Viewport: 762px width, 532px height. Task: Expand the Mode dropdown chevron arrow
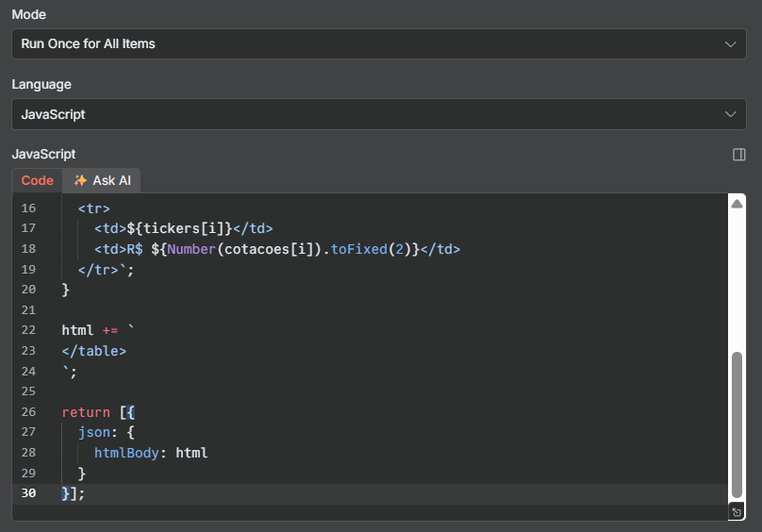click(730, 44)
